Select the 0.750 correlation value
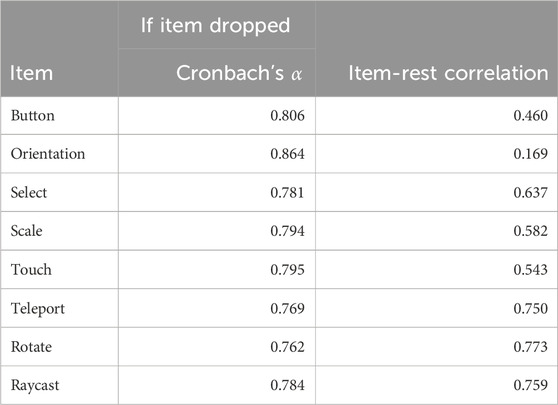The height and width of the screenshot is (405, 558). coord(531,308)
